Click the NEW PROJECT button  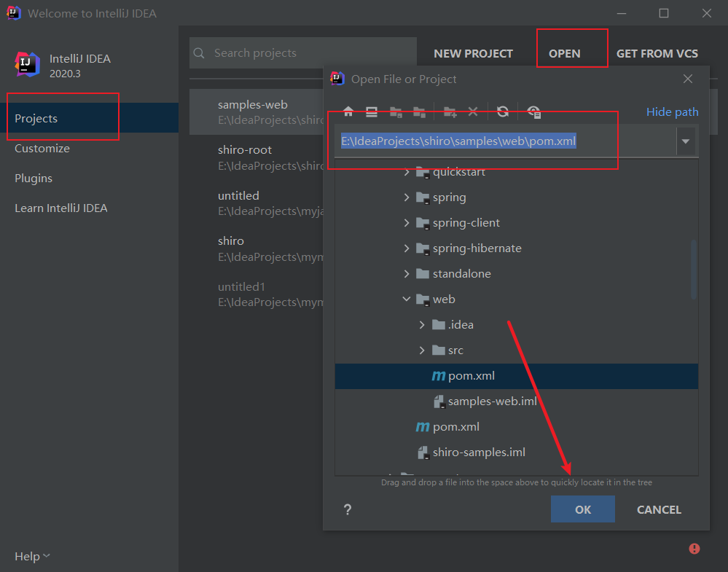coord(473,53)
